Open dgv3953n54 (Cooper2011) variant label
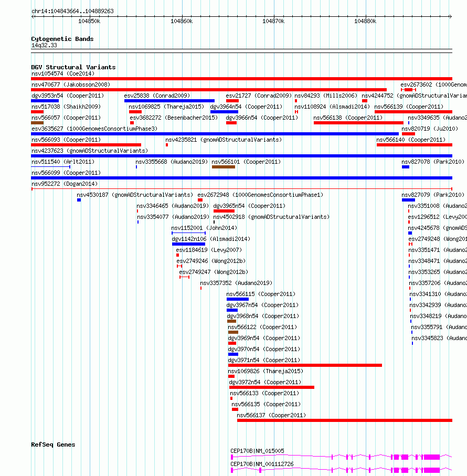 tap(68, 96)
